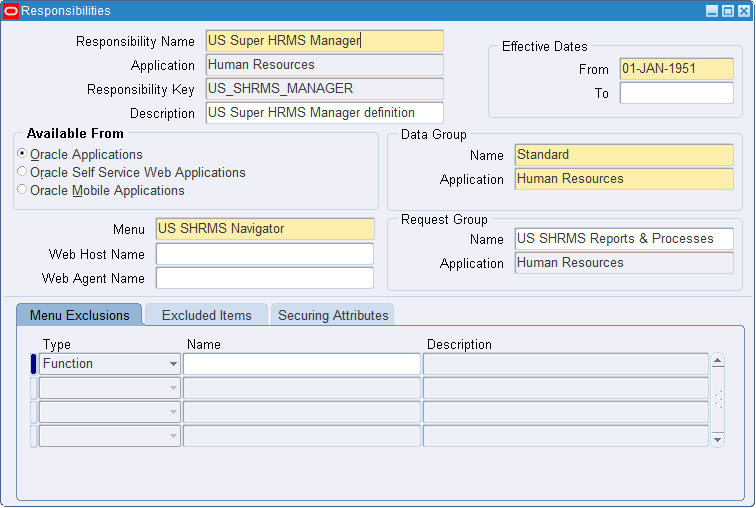Minimize the Responsibilities window
This screenshot has width=756, height=508.
coord(712,11)
